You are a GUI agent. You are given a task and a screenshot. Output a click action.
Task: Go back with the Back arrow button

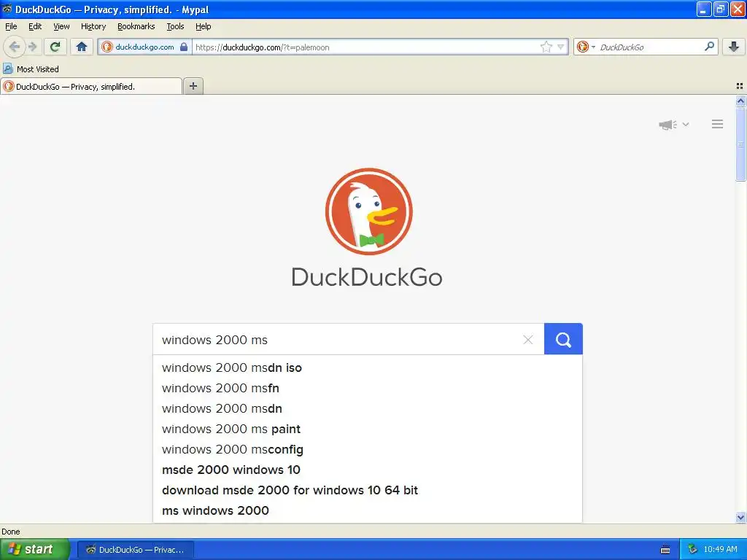pyautogui.click(x=14, y=47)
